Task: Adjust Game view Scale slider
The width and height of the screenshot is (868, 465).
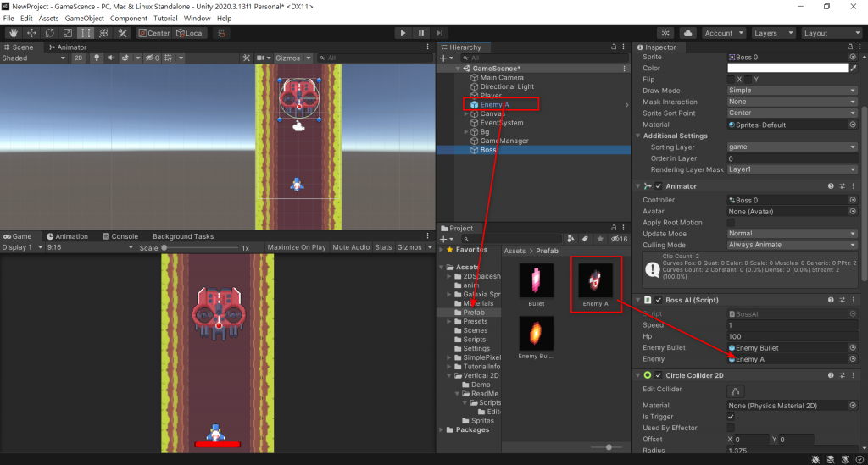Action: (x=202, y=247)
